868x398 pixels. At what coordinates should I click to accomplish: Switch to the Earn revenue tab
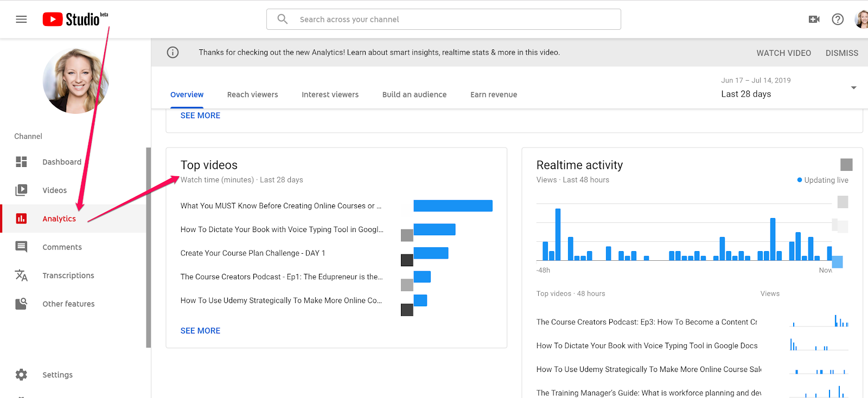tap(494, 94)
